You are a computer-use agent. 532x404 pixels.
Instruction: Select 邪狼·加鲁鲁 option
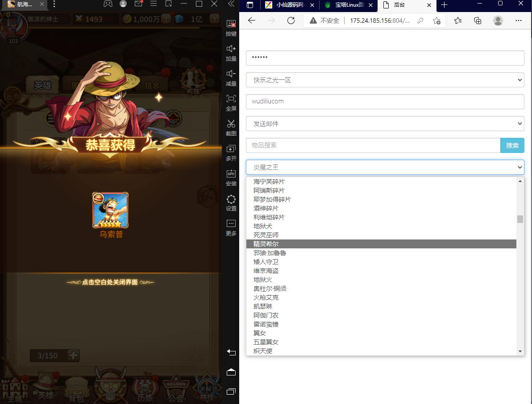(381, 253)
